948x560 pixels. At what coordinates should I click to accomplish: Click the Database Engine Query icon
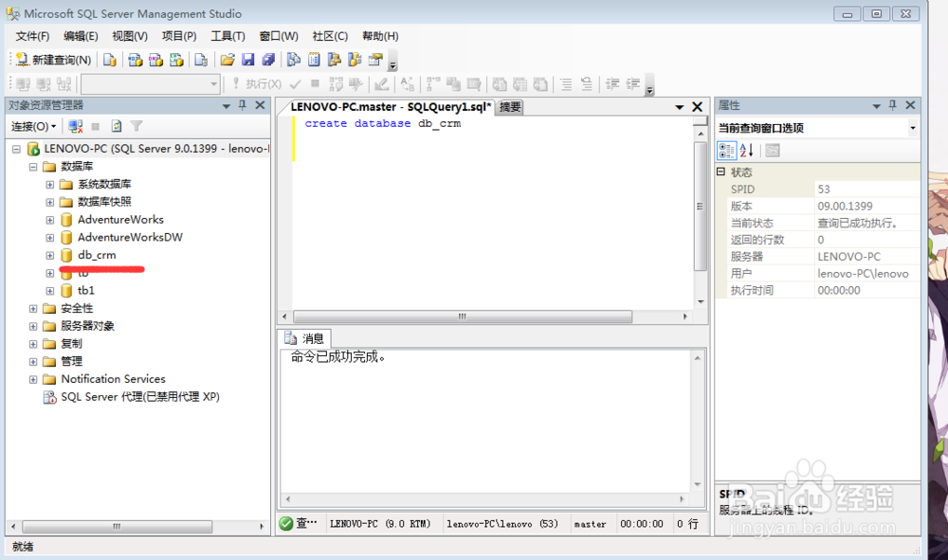click(109, 59)
